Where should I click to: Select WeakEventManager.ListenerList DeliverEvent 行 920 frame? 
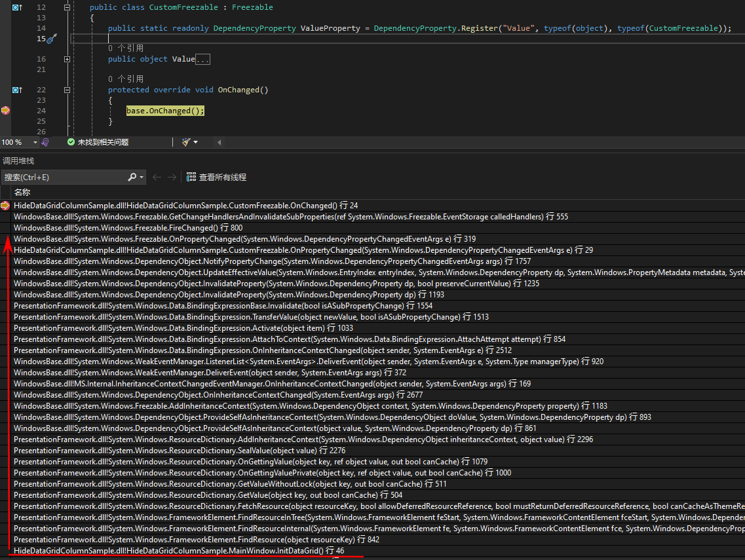click(309, 362)
